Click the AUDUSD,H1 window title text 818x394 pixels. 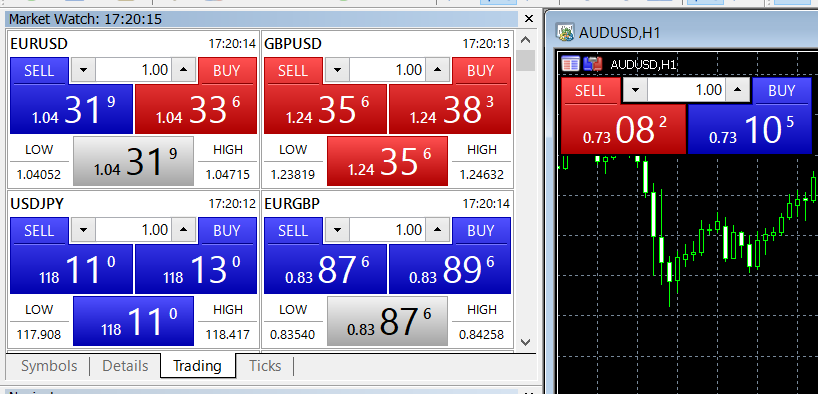619,33
